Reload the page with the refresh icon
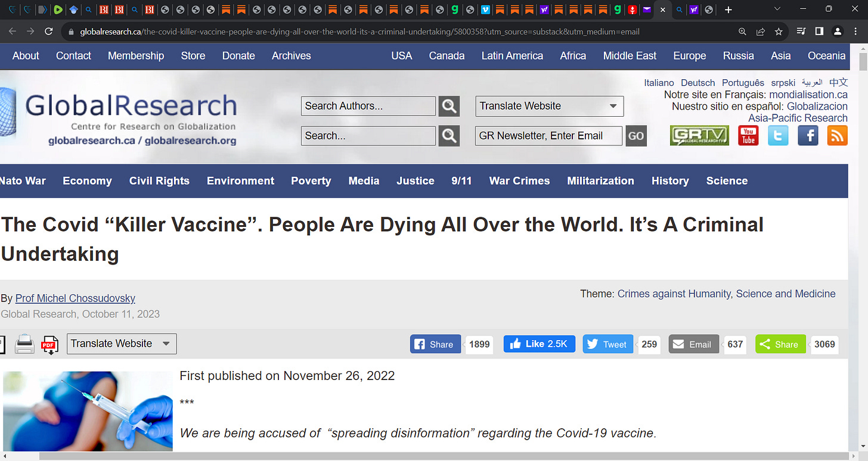Screen dimensions: 868x461 click(x=49, y=32)
